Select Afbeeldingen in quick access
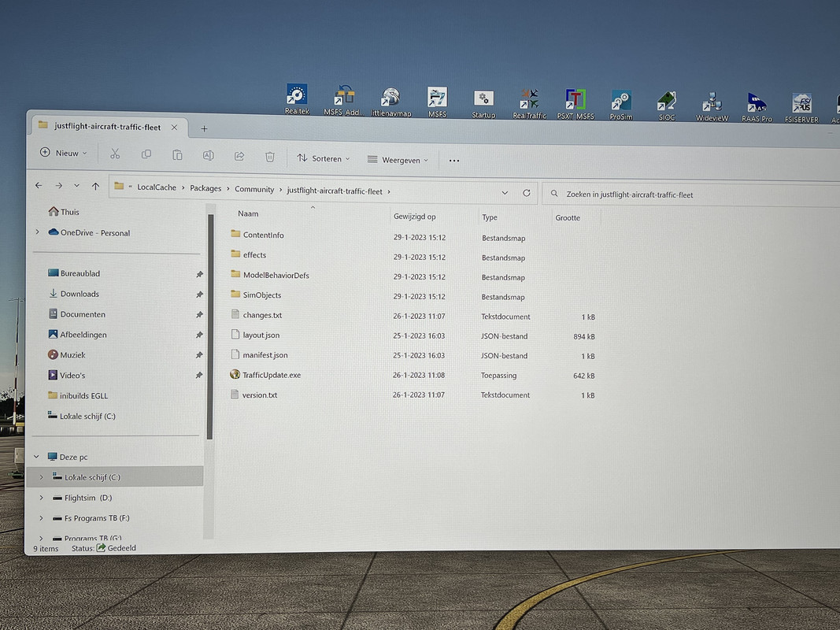 78,334
